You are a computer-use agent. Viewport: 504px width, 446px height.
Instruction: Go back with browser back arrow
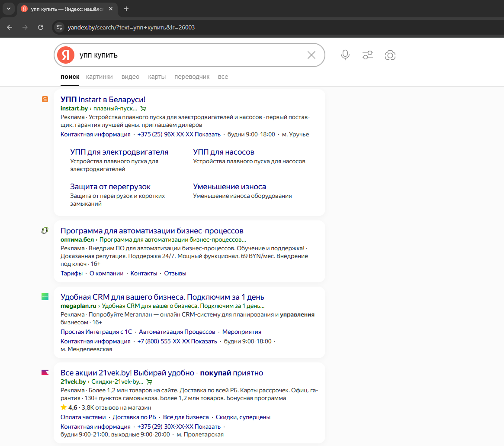10,27
